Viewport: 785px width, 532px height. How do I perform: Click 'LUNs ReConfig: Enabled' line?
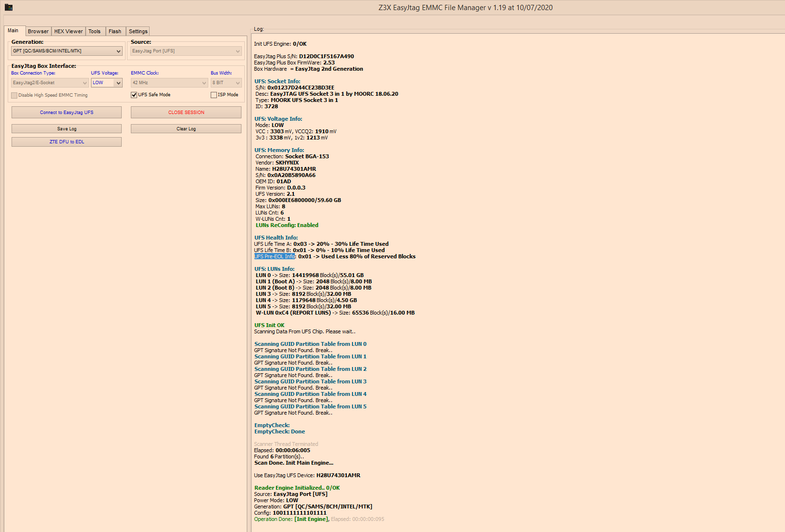287,225
